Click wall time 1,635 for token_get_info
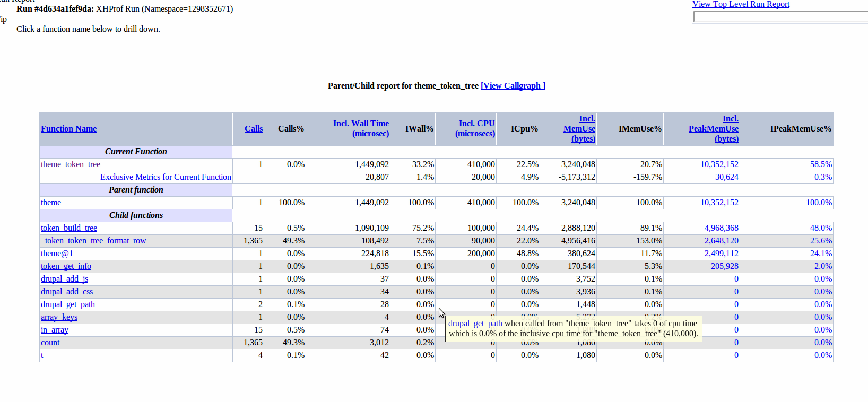The width and height of the screenshot is (868, 402). [379, 266]
